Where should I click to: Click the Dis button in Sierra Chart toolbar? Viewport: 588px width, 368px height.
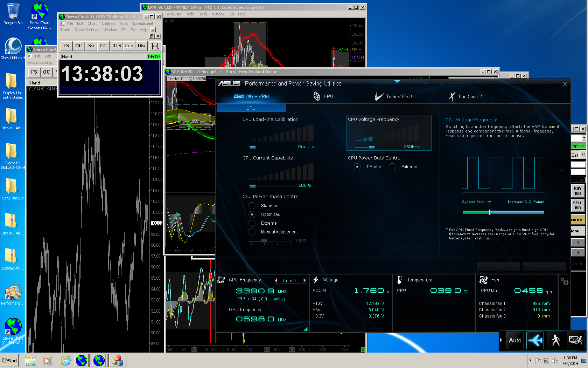point(141,46)
